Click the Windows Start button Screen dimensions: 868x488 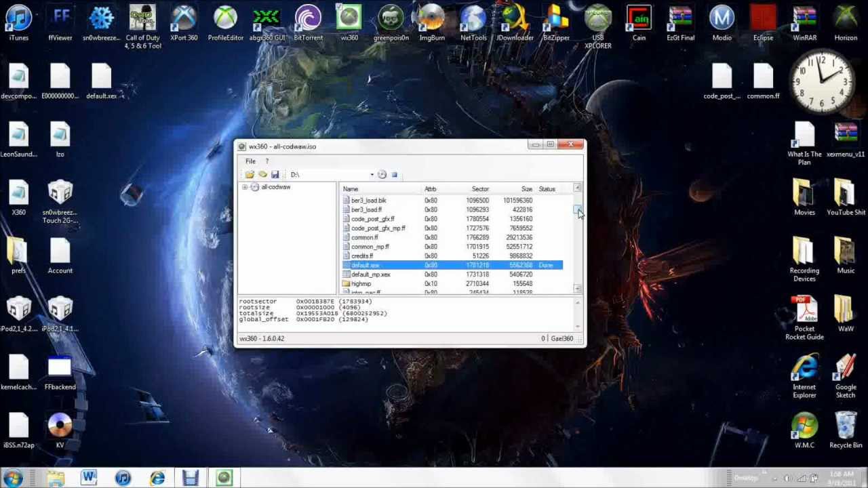point(14,478)
